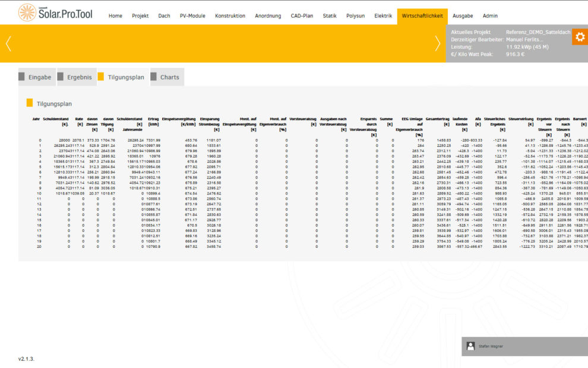Go to the Home menu item

coord(115,16)
